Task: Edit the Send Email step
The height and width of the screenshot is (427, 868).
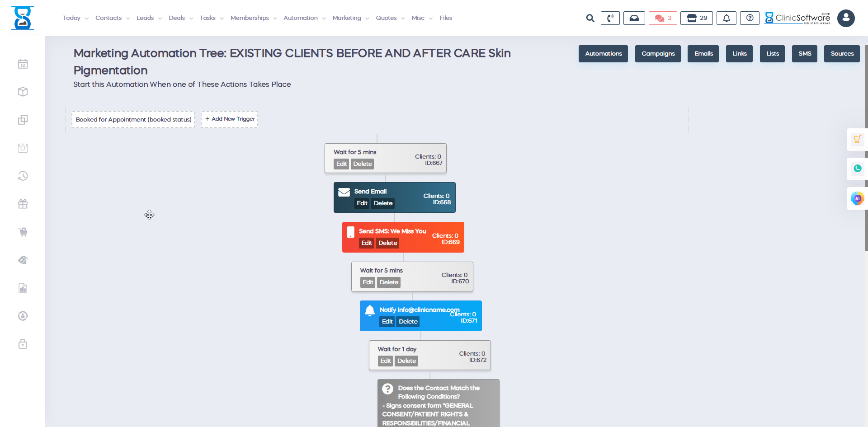Action: [x=362, y=203]
